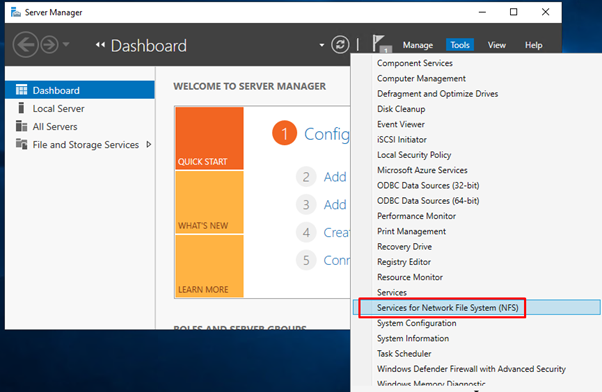This screenshot has height=392, width=602.
Task: Select Dashboard icon in the sidebar
Action: [x=22, y=90]
